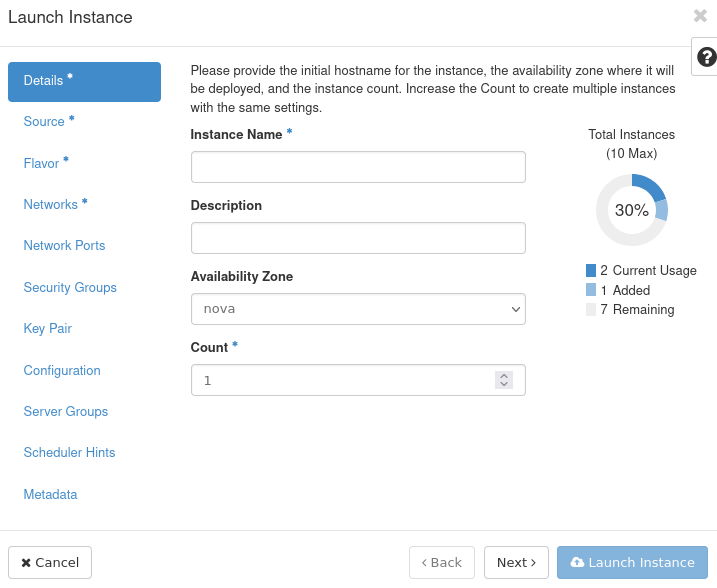Open the Configuration section

[x=62, y=371]
